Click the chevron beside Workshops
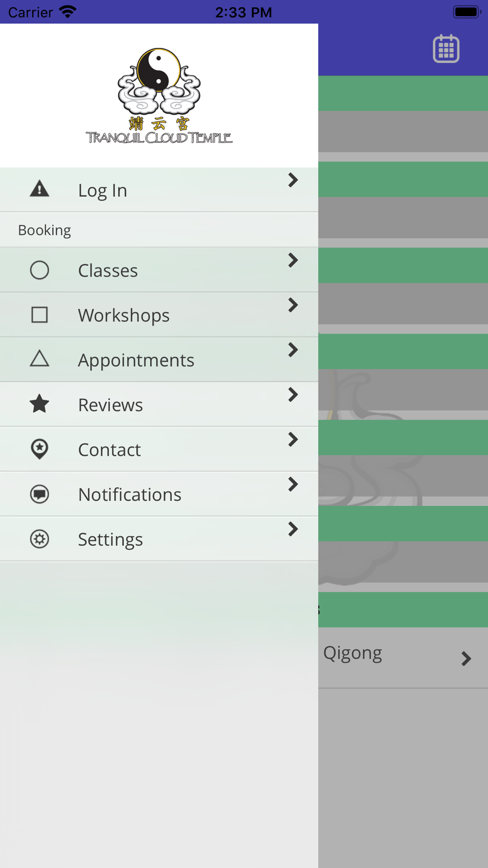The image size is (488, 868). tap(293, 305)
